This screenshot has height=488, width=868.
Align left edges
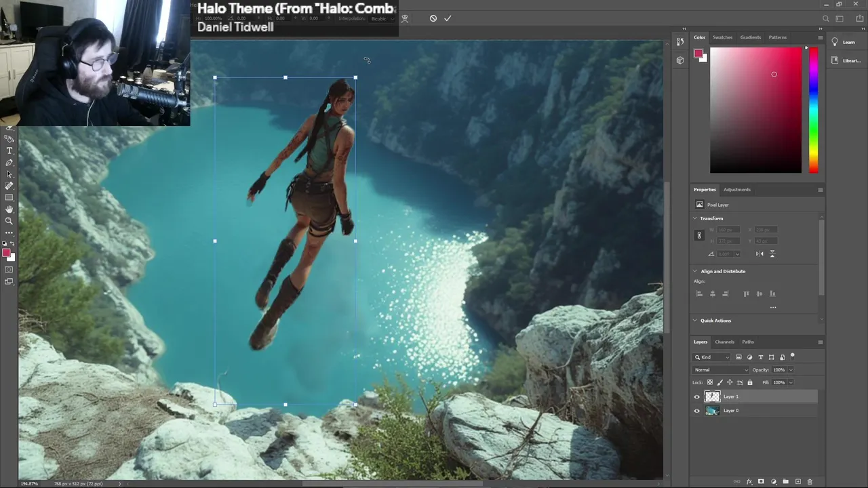pos(699,293)
